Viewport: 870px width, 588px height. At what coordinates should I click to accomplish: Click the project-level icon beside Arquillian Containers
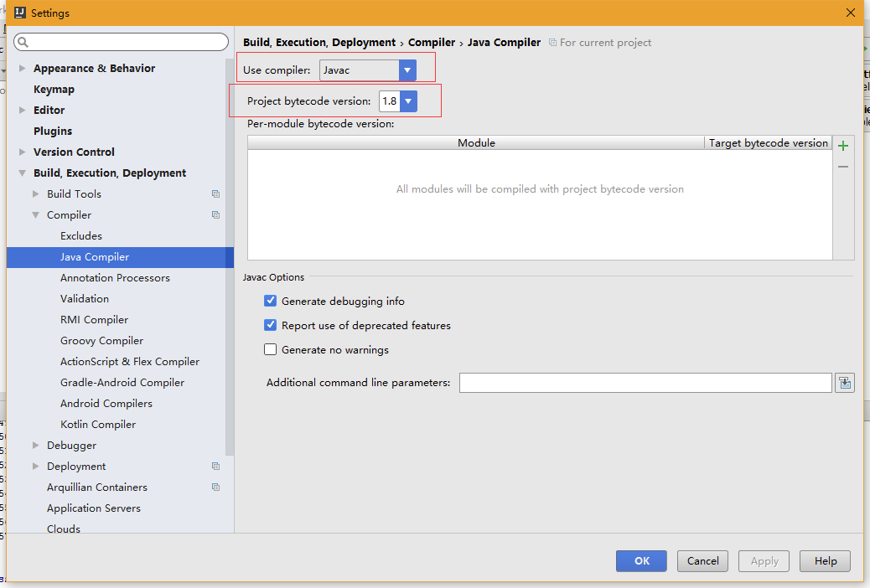pos(216,487)
